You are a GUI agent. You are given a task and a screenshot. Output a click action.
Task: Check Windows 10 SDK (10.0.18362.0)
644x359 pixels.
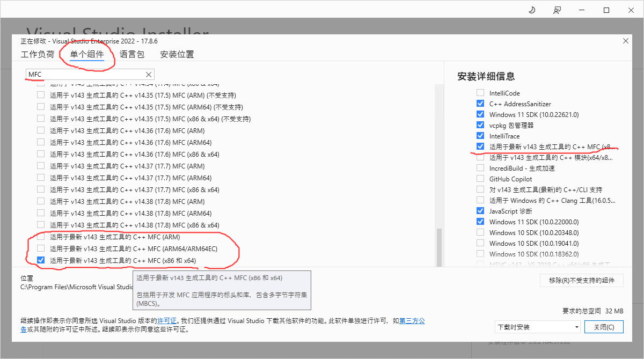click(x=480, y=254)
